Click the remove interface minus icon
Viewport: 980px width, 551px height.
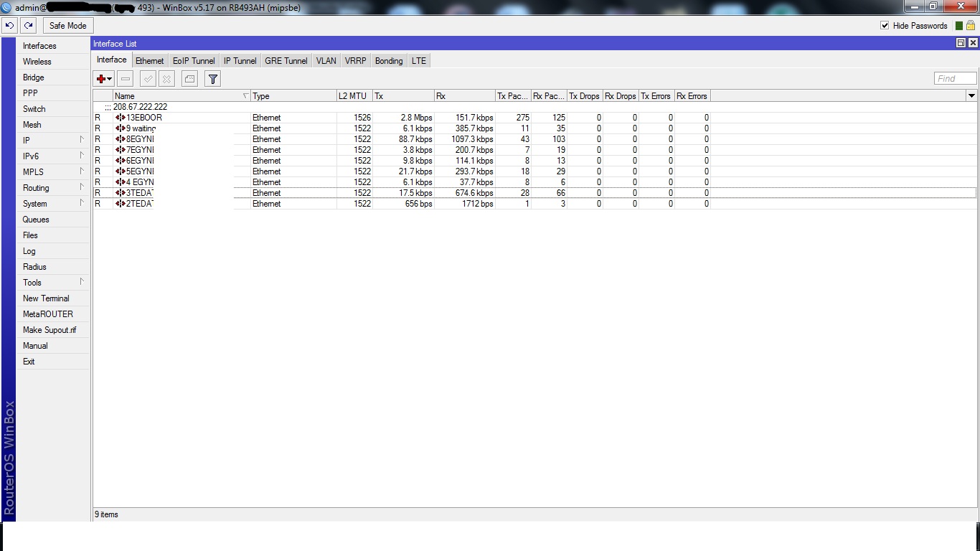[x=125, y=78]
